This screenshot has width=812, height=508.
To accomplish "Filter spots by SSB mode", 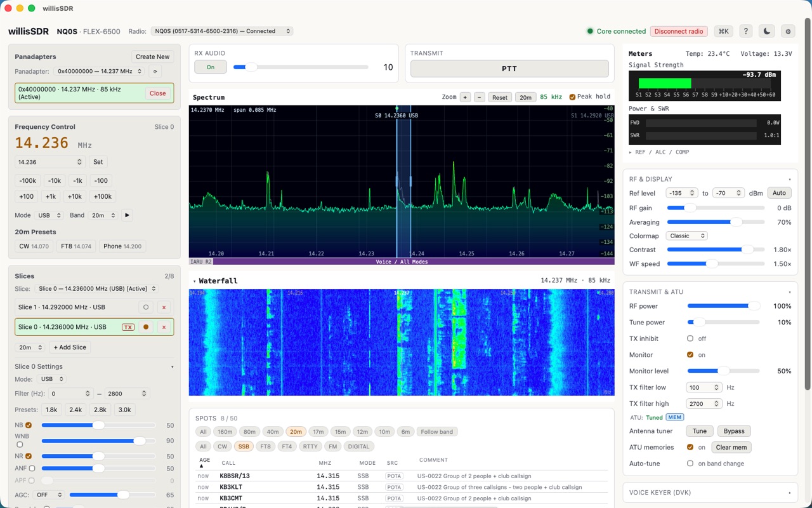I will tap(244, 446).
